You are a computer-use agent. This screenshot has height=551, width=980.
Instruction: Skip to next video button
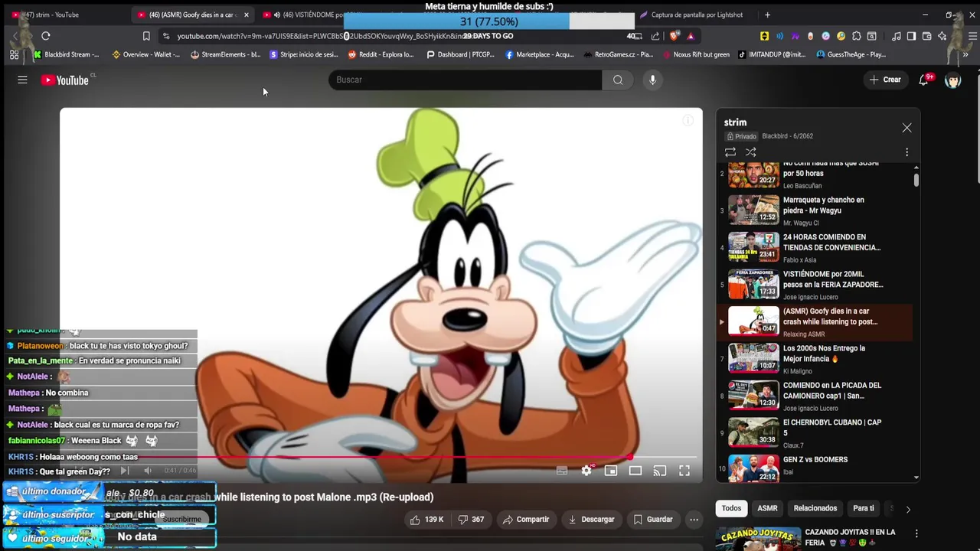point(124,471)
